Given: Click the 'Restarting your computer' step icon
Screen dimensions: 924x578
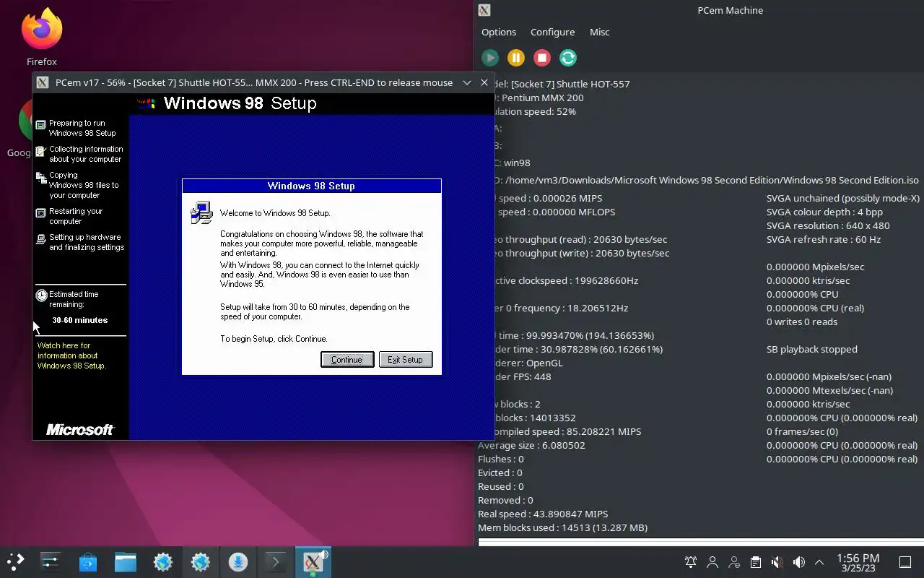Looking at the screenshot, I should tap(41, 213).
